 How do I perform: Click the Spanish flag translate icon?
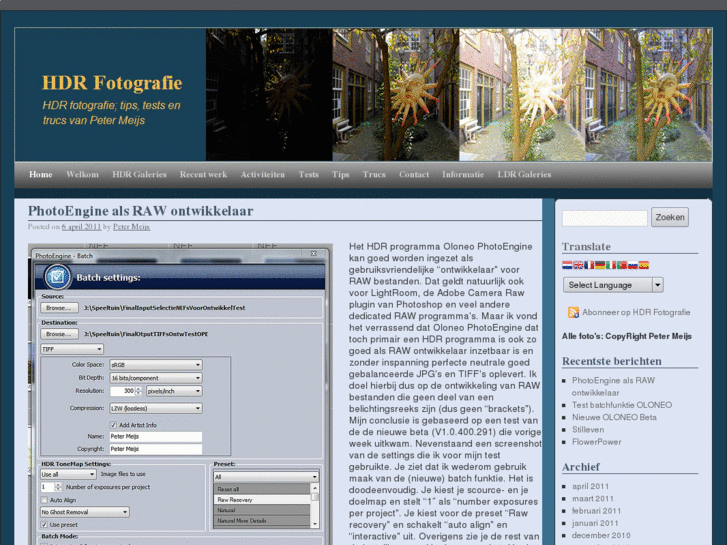pos(644,265)
